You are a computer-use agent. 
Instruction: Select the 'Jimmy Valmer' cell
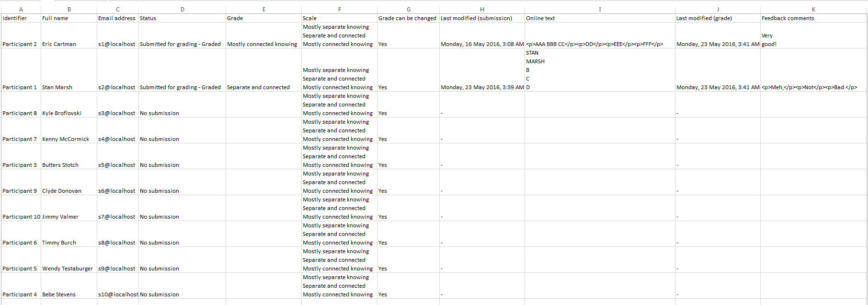(69, 208)
